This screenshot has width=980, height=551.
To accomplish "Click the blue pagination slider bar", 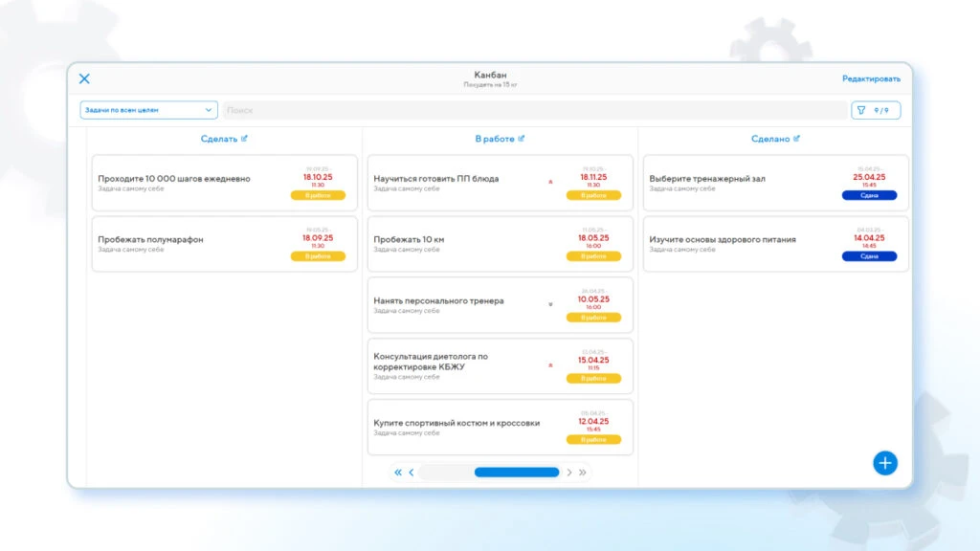I will pyautogui.click(x=516, y=473).
